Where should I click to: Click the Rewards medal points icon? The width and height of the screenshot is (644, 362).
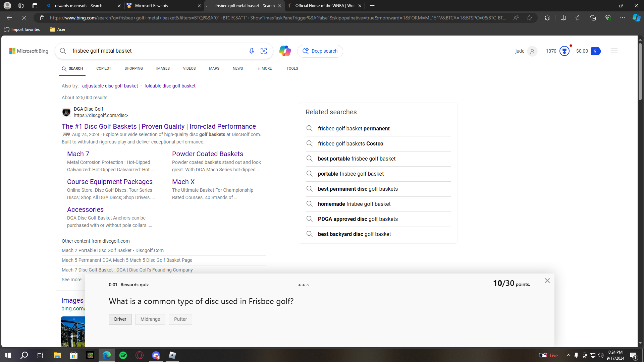565,51
